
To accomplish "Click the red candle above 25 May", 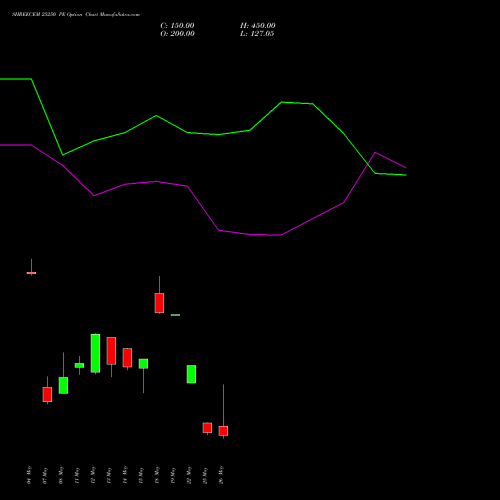I will tap(207, 428).
